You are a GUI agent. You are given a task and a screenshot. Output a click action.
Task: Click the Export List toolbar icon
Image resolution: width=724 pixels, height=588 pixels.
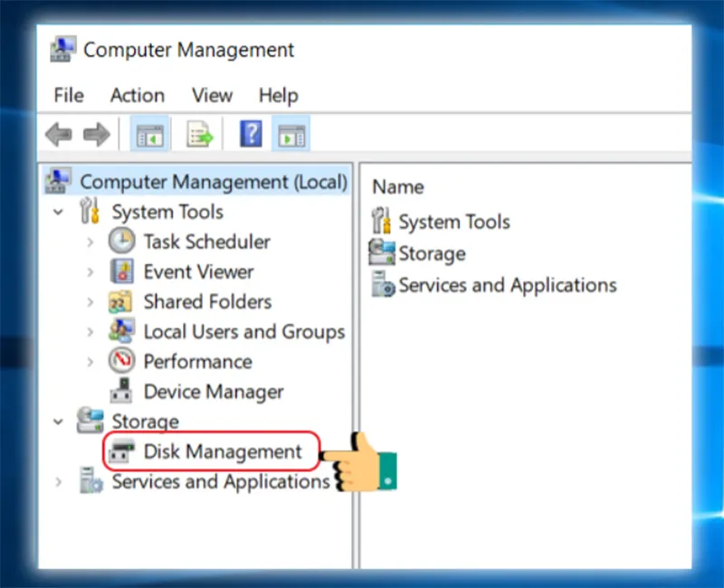[199, 134]
